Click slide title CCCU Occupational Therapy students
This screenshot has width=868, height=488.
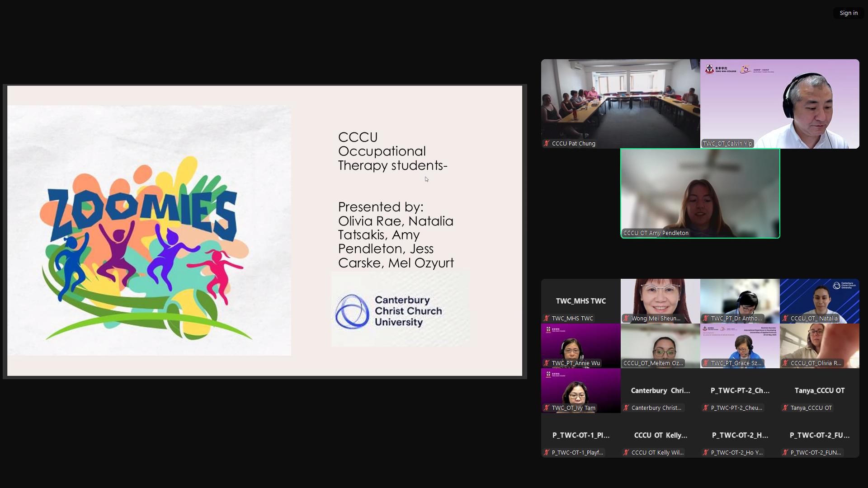pyautogui.click(x=392, y=151)
